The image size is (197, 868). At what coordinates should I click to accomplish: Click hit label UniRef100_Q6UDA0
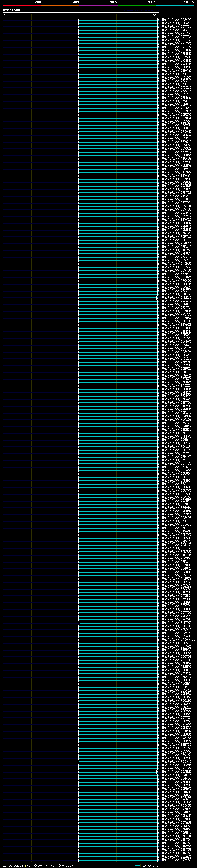tap(176, 98)
